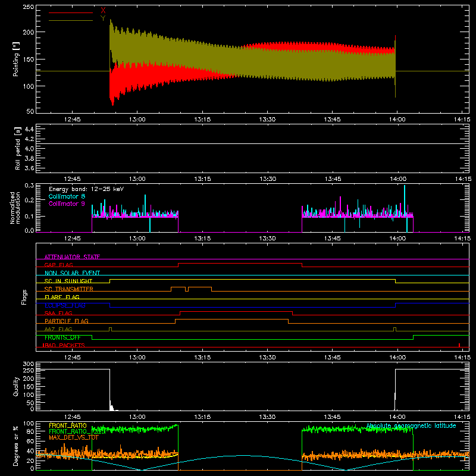
Task: Click the yellow FRONT_RATIO legend entry
Action: point(68,425)
